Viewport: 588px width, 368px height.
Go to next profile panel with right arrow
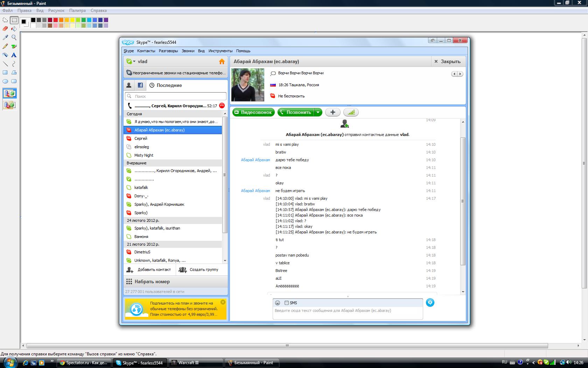[x=460, y=74]
